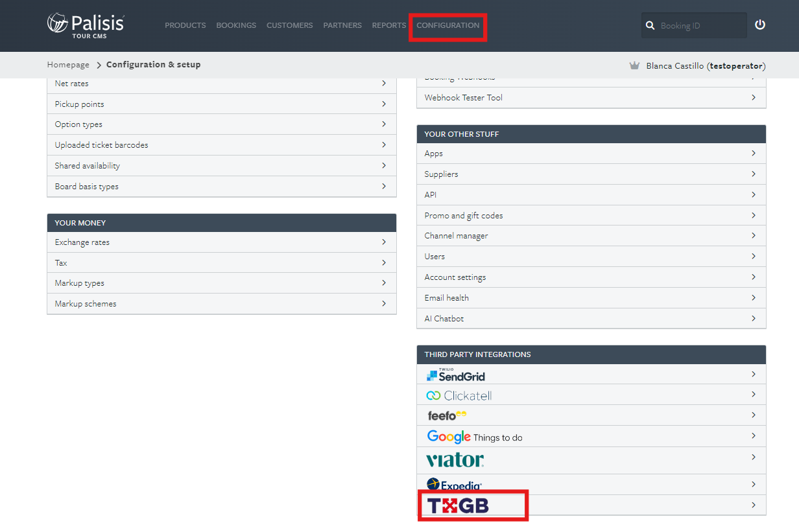This screenshot has width=799, height=532.
Task: Click the chevron on Webhook Tester Tool row
Action: (x=754, y=97)
